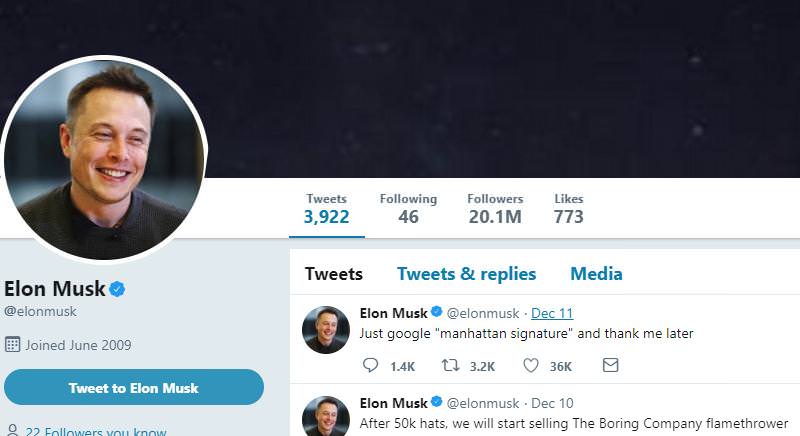The image size is (800, 436).
Task: Click the person icon next to Followers you know
Action: (x=13, y=430)
